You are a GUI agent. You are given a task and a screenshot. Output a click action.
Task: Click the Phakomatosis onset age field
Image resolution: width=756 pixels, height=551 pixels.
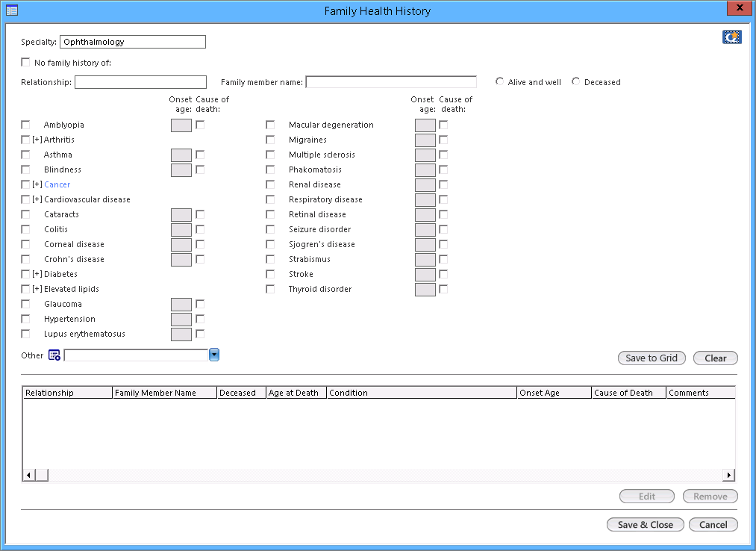pos(425,169)
